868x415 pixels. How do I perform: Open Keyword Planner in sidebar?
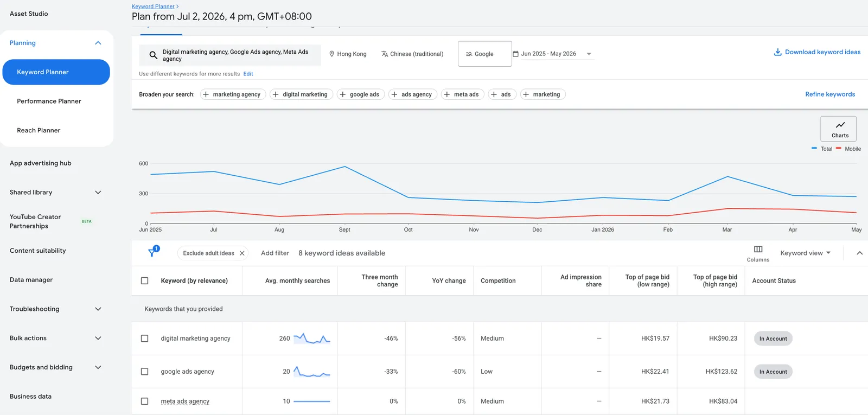tap(56, 72)
